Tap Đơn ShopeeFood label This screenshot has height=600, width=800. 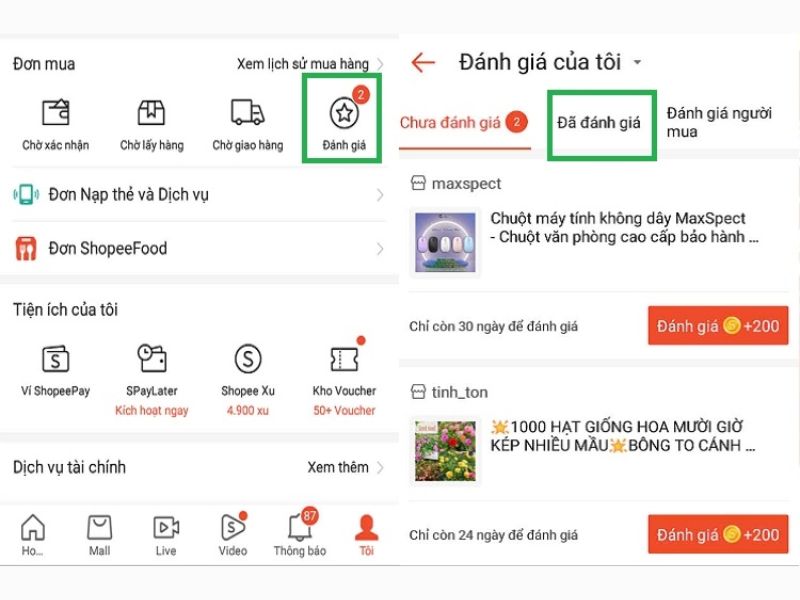[x=108, y=248]
